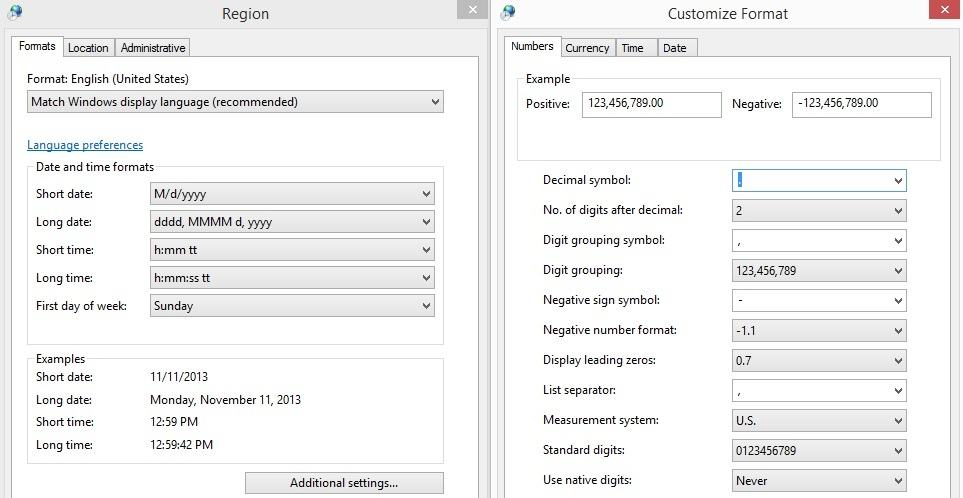The image size is (963, 498).
Task: Open the Short date format dropdown
Action: point(292,194)
